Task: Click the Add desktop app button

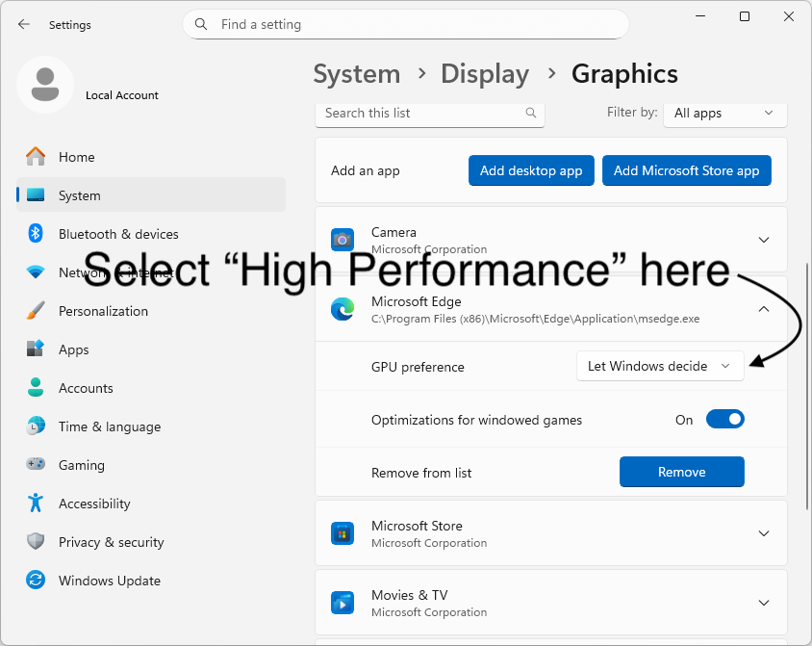Action: point(531,170)
